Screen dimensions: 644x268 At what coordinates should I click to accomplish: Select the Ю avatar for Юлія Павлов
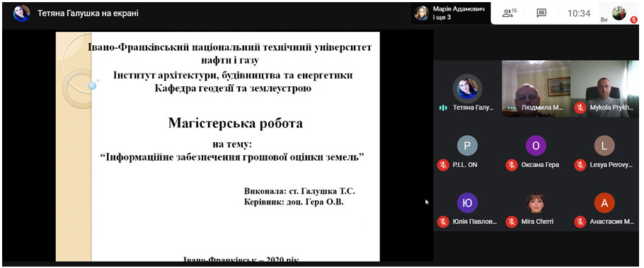(x=467, y=203)
